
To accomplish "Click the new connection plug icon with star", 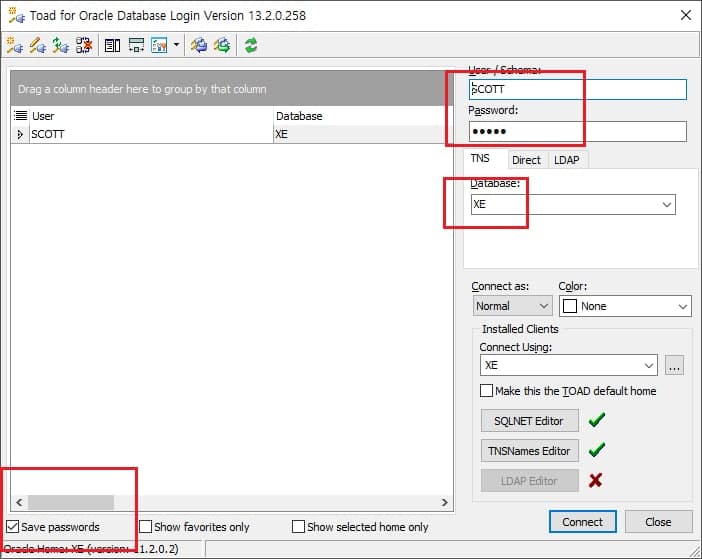I will (15, 45).
